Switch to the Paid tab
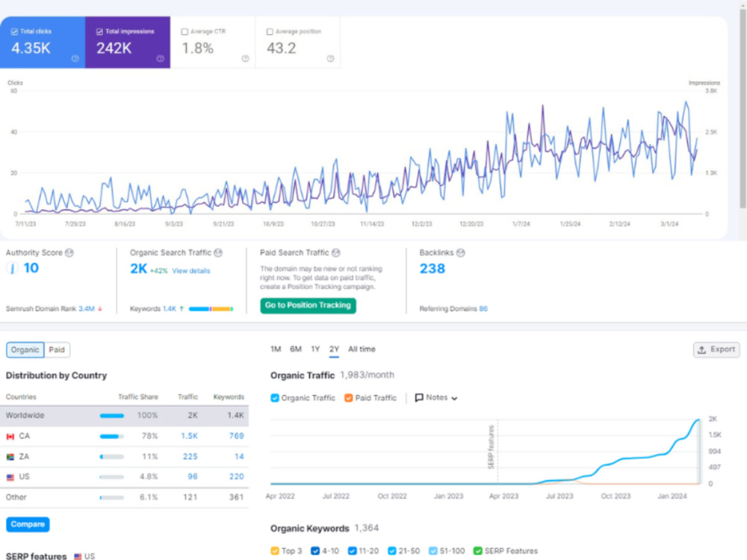The width and height of the screenshot is (747, 560). pos(57,350)
